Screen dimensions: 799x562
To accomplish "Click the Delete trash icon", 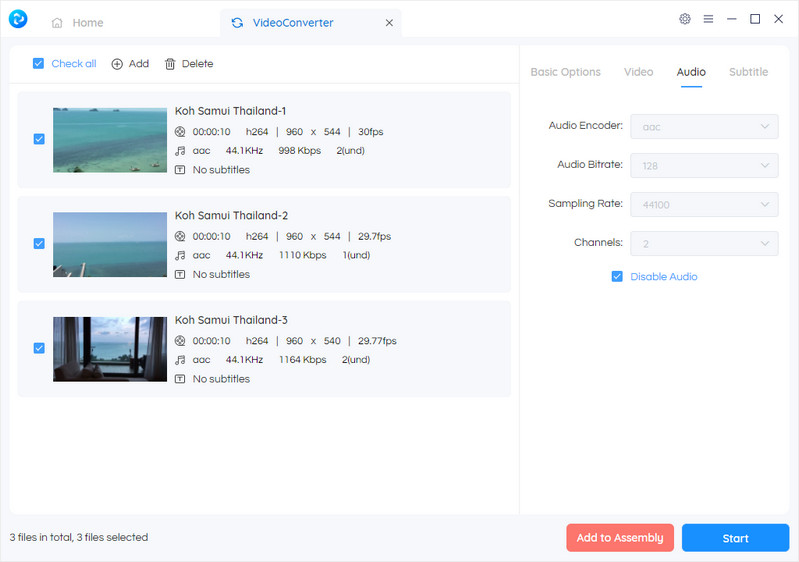I will (170, 64).
